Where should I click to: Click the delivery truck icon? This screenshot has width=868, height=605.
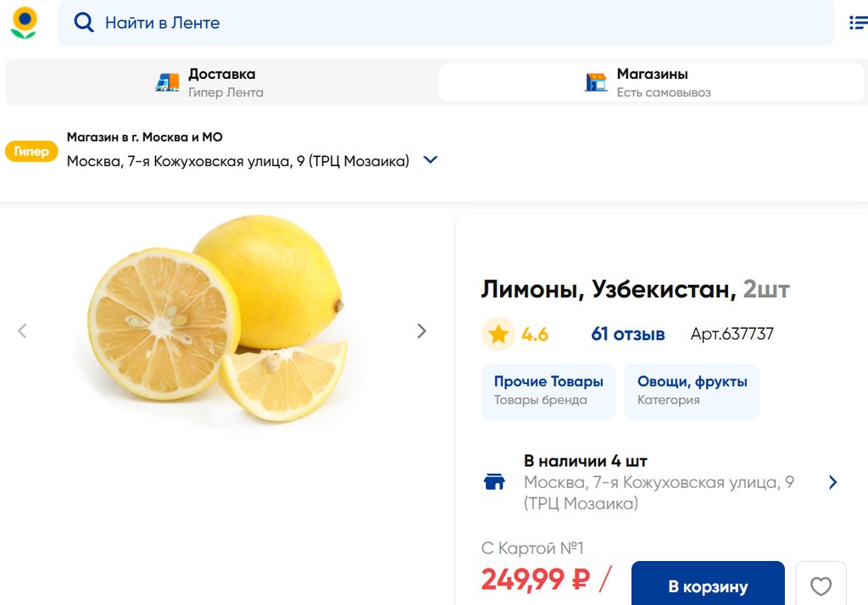click(x=168, y=82)
